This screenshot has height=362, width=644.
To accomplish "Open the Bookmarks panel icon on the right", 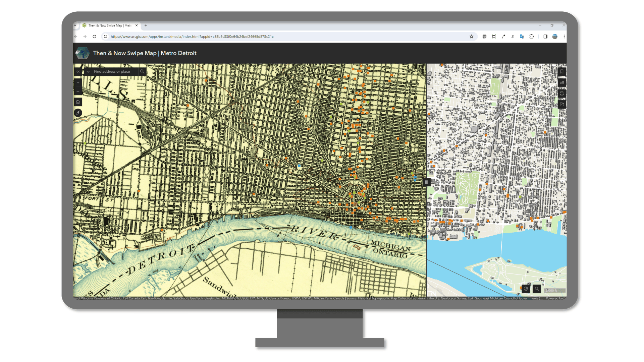I will click(x=562, y=71).
